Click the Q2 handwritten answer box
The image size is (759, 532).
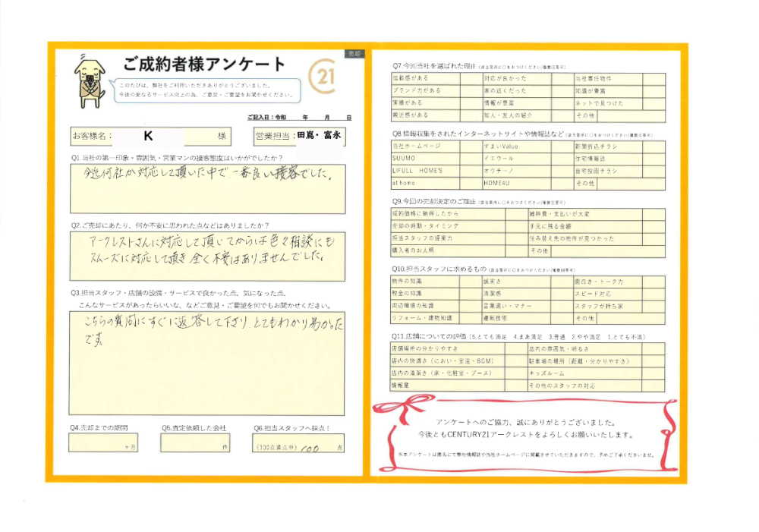[x=206, y=259]
